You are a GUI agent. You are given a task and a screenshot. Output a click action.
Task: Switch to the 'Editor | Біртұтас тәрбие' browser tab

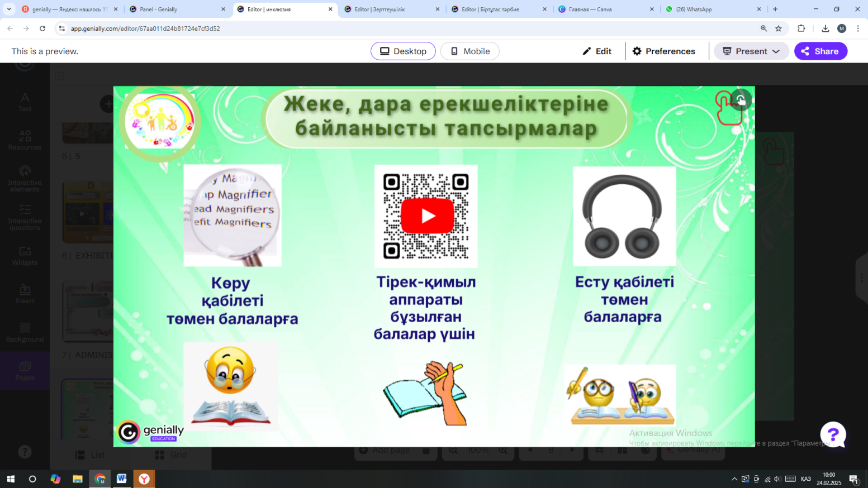[x=499, y=9]
